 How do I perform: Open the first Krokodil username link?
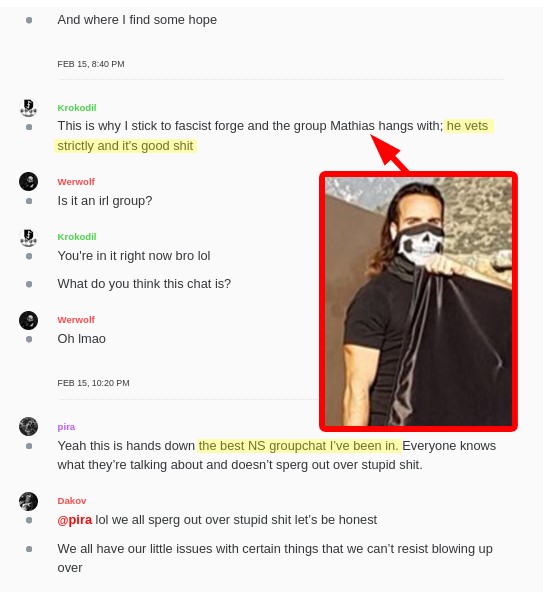tap(77, 108)
